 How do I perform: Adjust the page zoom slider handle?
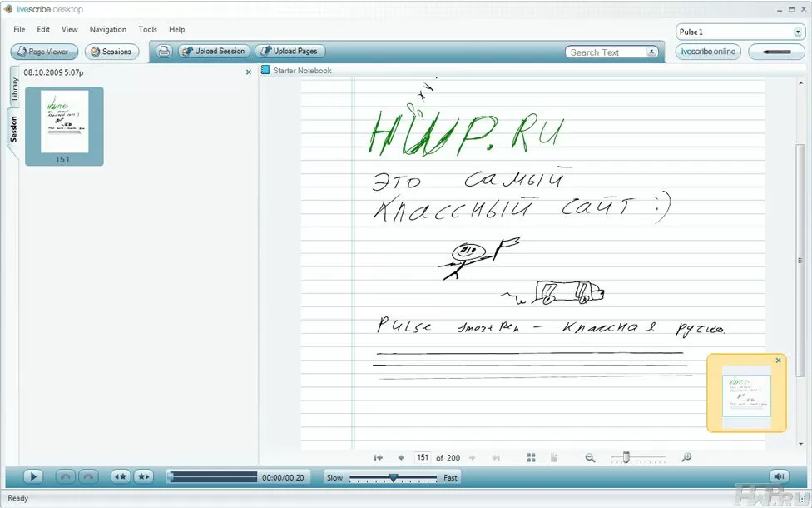626,457
